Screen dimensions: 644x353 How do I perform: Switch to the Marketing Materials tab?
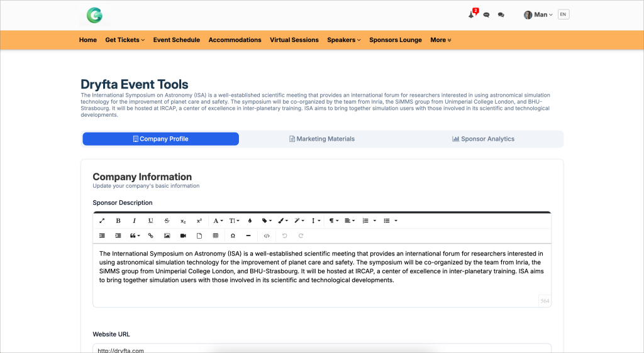click(x=322, y=139)
